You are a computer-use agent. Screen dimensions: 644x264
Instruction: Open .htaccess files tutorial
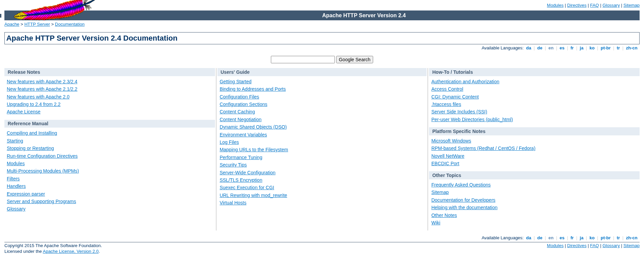446,104
